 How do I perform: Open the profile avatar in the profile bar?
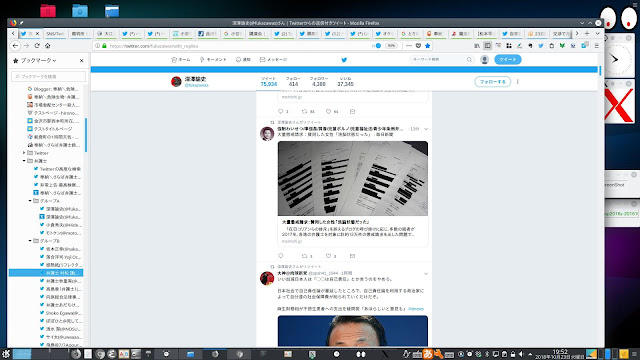click(176, 82)
